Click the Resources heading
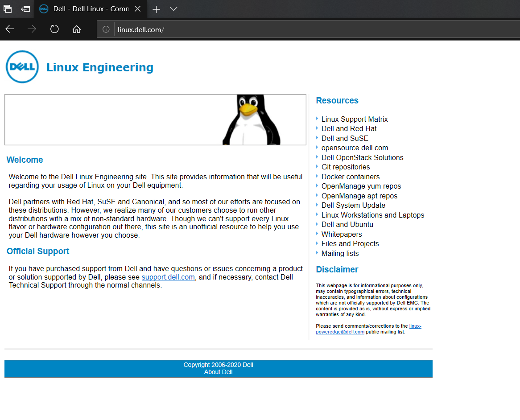520x420 pixels. pos(337,100)
